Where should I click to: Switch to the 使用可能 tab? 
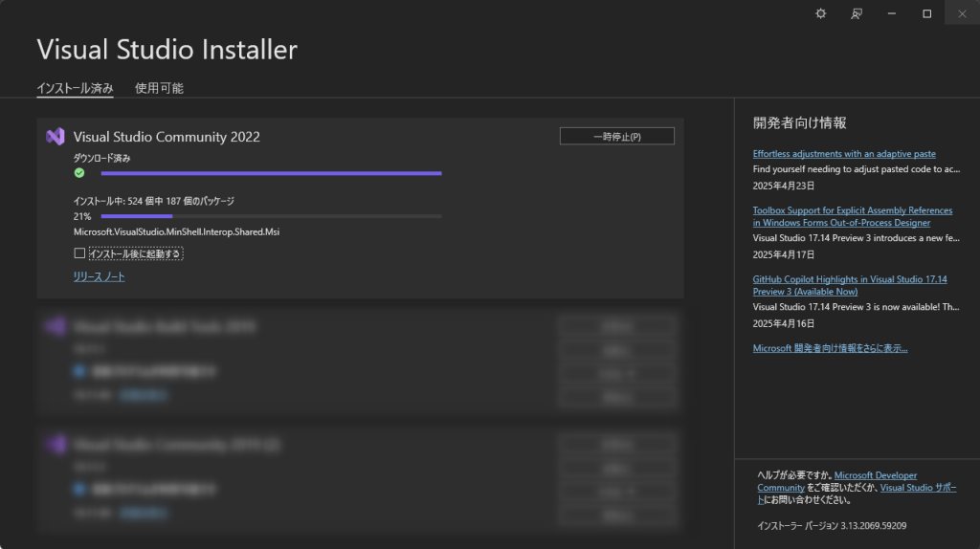160,88
